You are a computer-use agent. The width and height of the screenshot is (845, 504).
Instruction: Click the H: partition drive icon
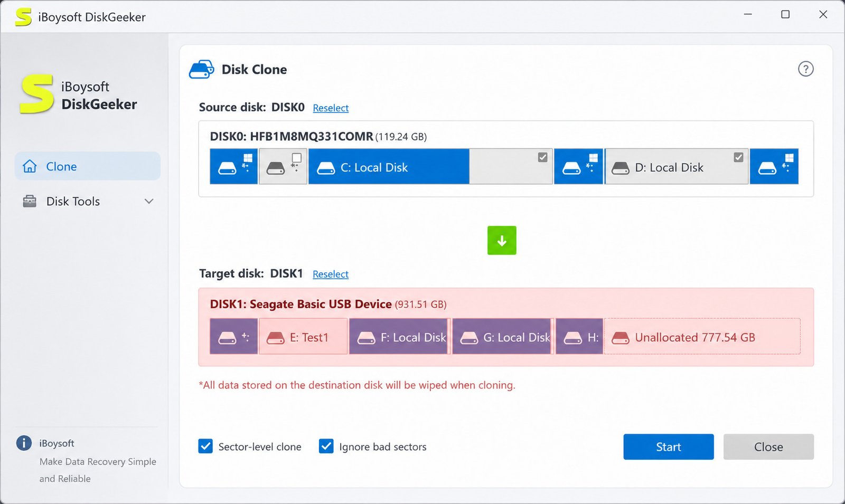pyautogui.click(x=573, y=338)
